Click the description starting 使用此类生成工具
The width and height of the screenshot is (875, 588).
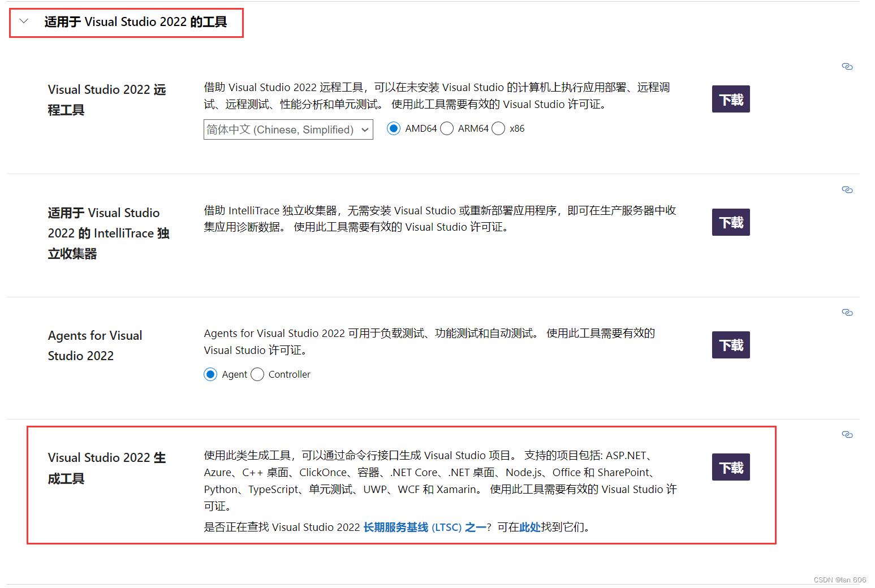(x=441, y=481)
